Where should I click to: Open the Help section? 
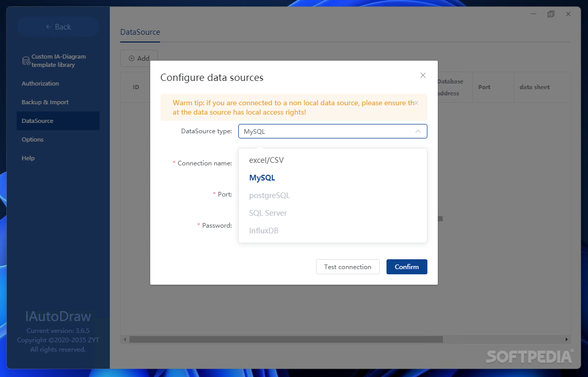click(28, 158)
